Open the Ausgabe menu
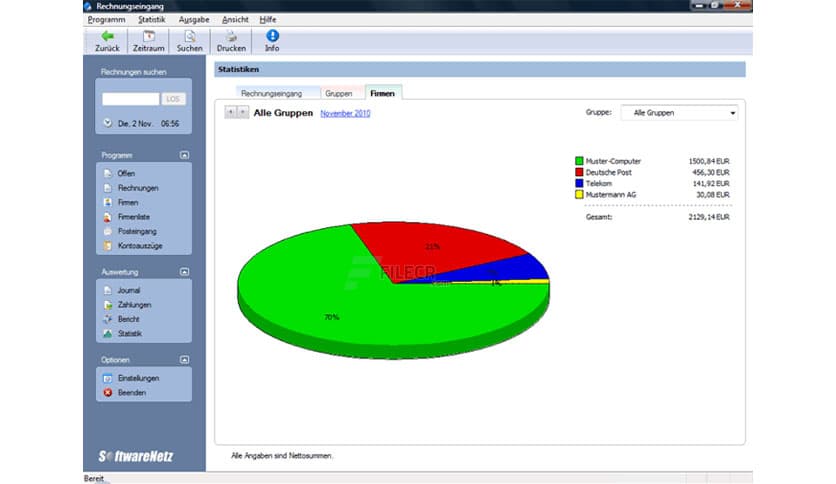This screenshot has height=484, width=836. [x=194, y=20]
